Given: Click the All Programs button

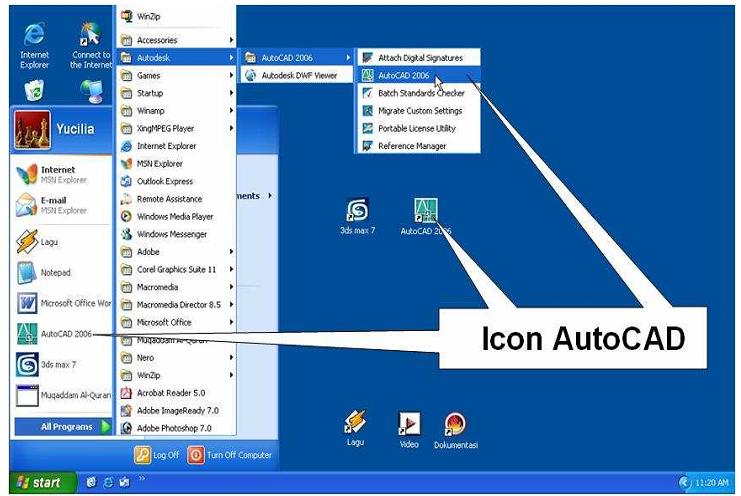Looking at the screenshot, I should pyautogui.click(x=63, y=427).
